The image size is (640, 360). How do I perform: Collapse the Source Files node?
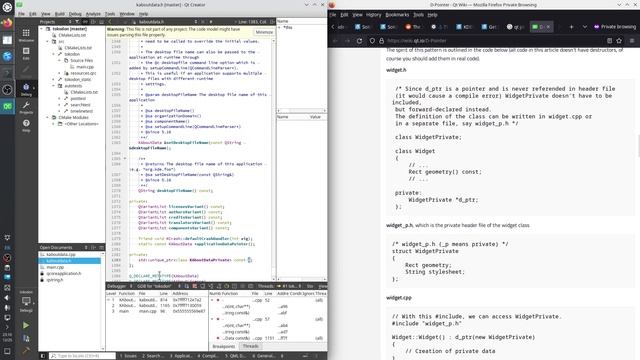coord(60,60)
